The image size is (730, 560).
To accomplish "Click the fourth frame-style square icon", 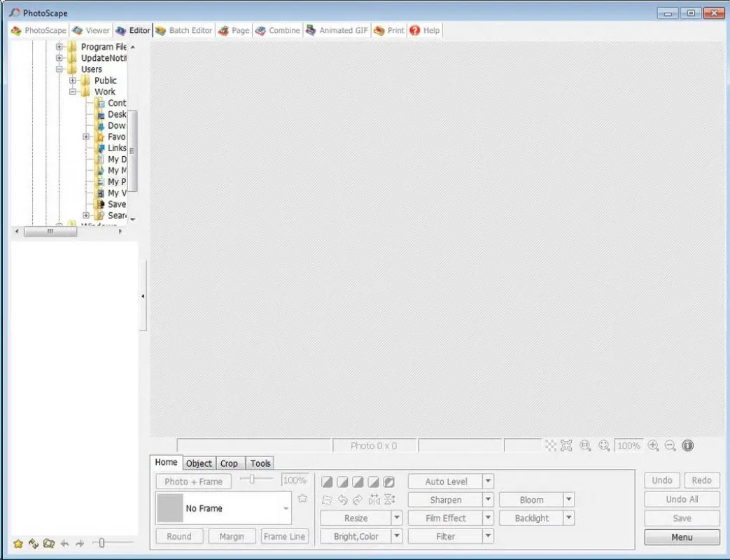I will click(373, 482).
